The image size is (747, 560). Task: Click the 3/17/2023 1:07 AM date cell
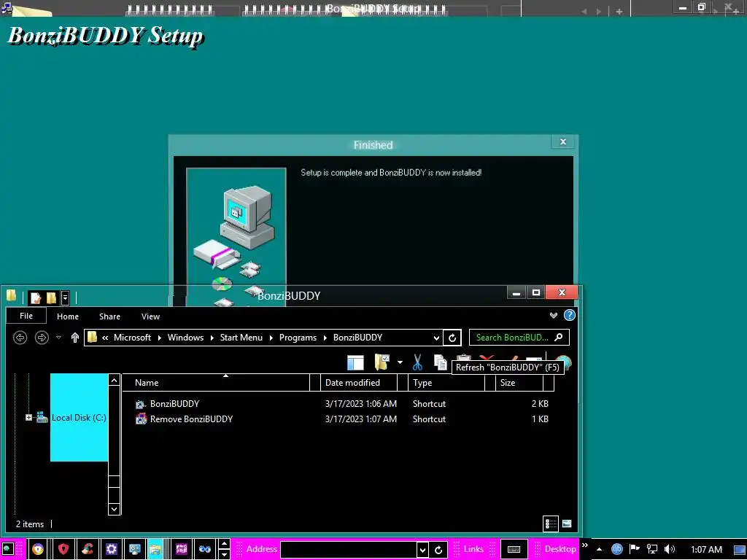tap(360, 419)
